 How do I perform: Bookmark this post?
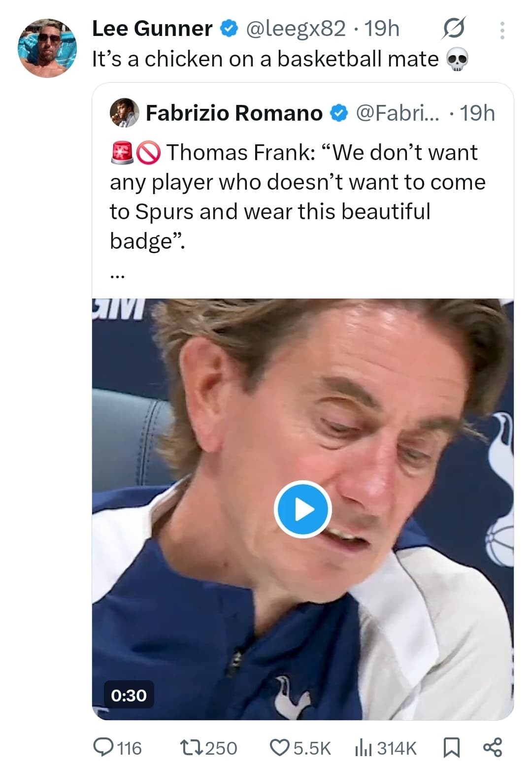coord(451,747)
